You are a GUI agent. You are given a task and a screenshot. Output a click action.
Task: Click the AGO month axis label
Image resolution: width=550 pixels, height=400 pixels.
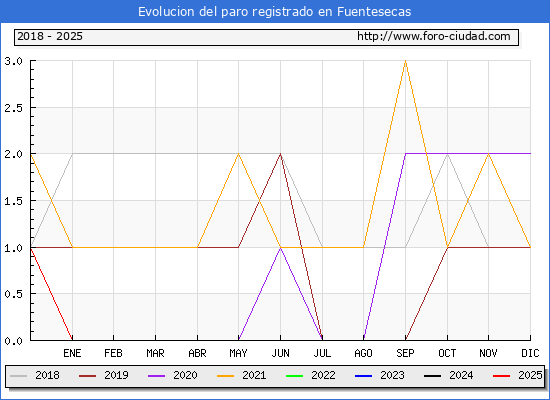click(363, 353)
